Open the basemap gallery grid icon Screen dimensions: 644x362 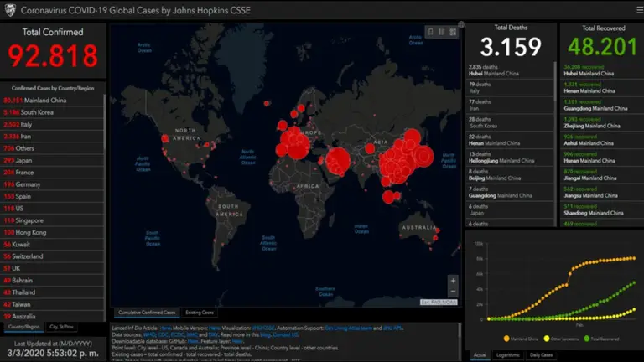[x=453, y=32]
